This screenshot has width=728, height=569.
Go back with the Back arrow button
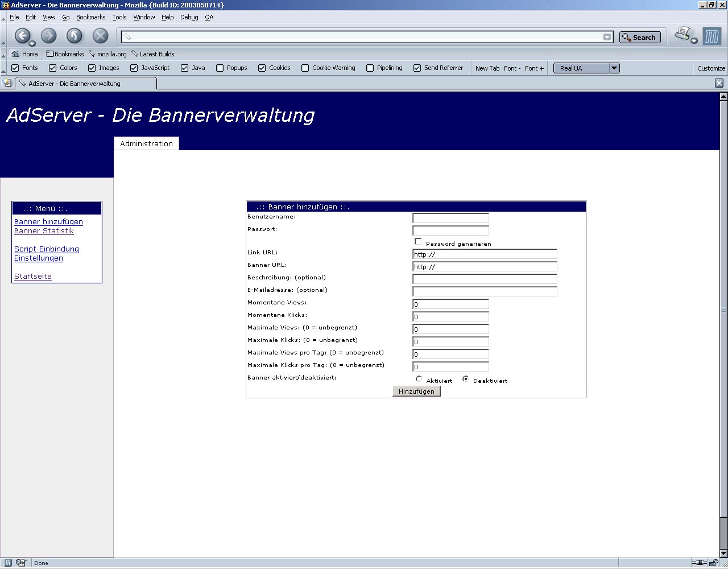pos(22,36)
